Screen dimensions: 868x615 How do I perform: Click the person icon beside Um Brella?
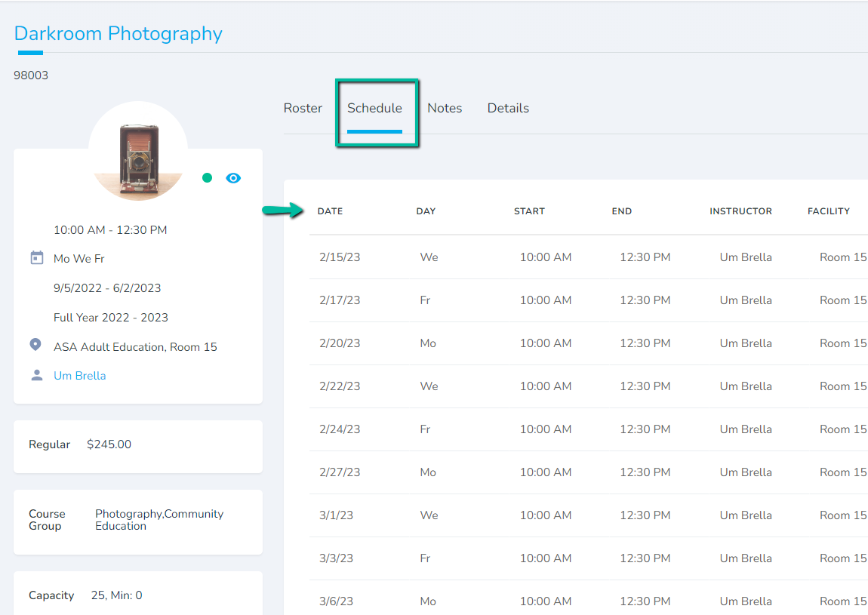coord(36,375)
